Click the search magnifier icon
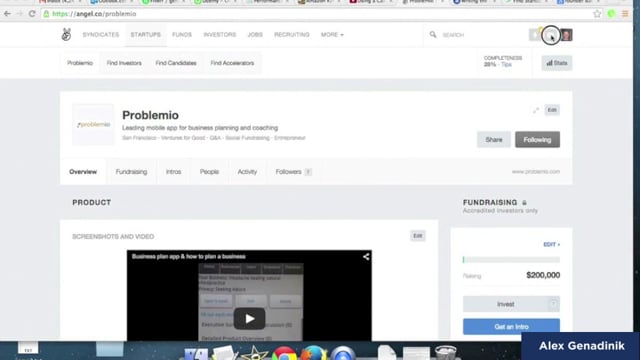The width and height of the screenshot is (640, 360). [x=433, y=35]
